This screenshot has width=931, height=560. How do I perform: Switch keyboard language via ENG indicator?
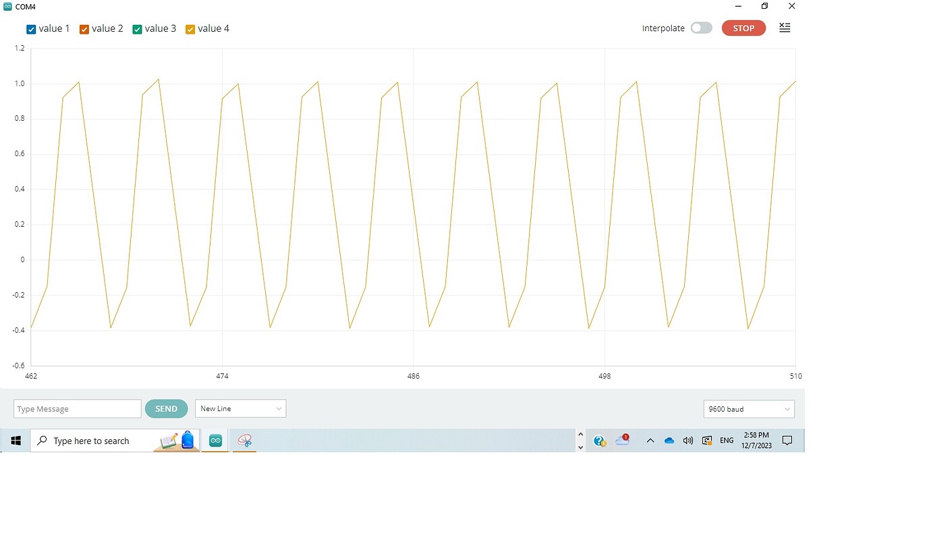[x=727, y=440]
